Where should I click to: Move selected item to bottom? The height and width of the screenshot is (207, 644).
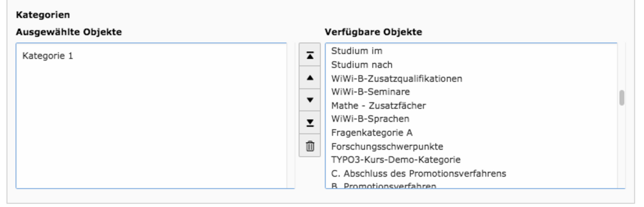point(310,122)
